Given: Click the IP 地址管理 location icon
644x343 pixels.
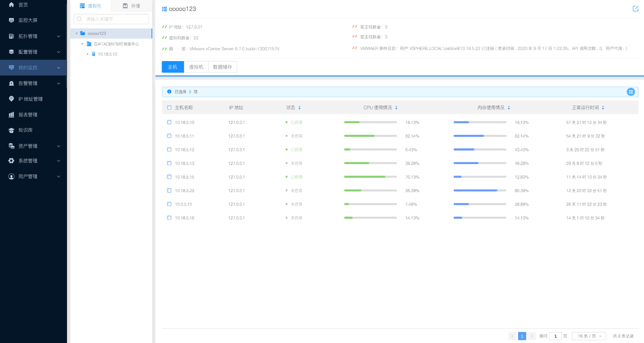Looking at the screenshot, I should pyautogui.click(x=11, y=99).
